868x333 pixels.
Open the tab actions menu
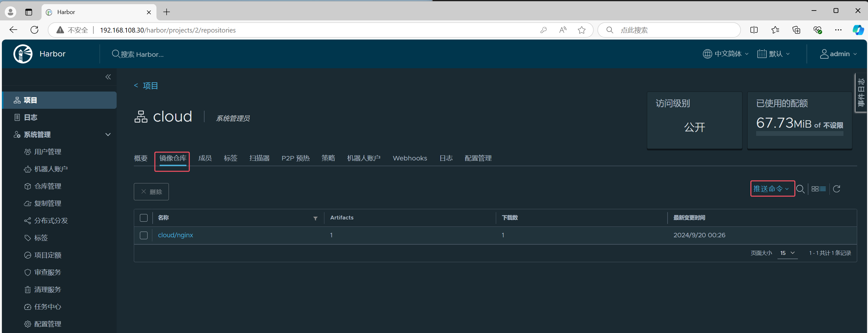point(29,12)
